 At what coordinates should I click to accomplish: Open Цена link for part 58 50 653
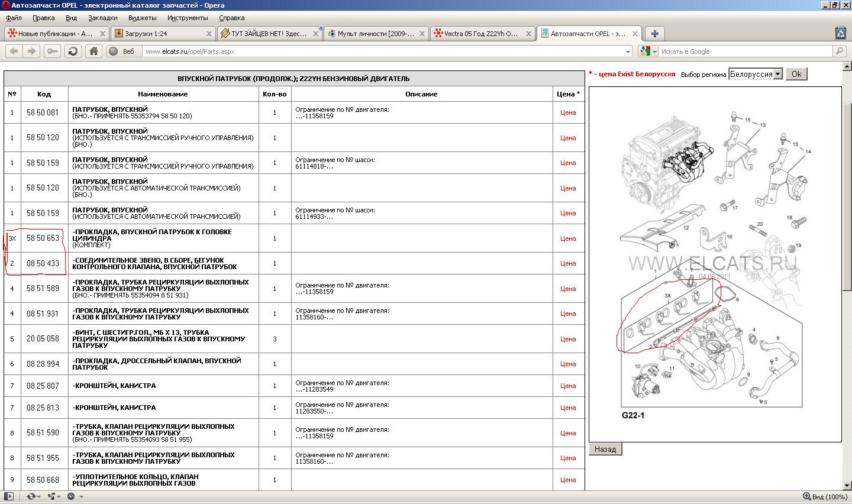click(x=568, y=238)
